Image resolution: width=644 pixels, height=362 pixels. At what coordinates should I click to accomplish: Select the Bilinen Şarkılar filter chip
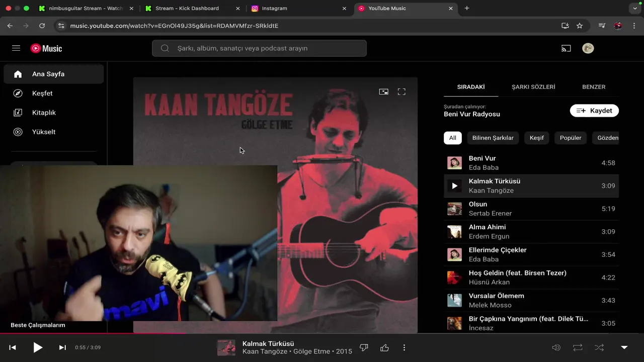pos(493,138)
